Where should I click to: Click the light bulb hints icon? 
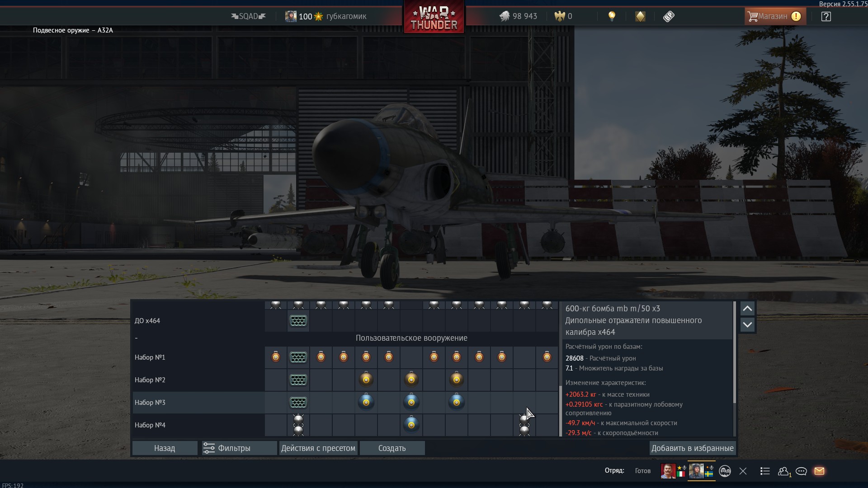tap(612, 16)
